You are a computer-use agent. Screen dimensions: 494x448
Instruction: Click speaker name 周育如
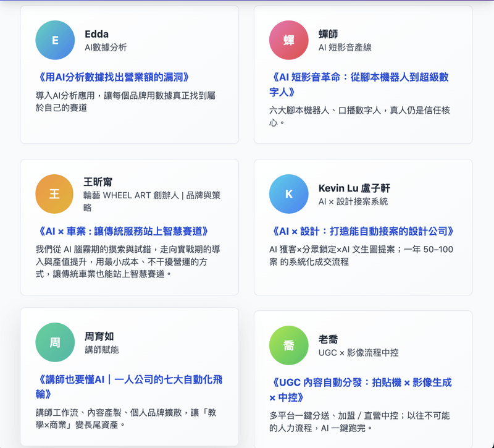(x=99, y=337)
